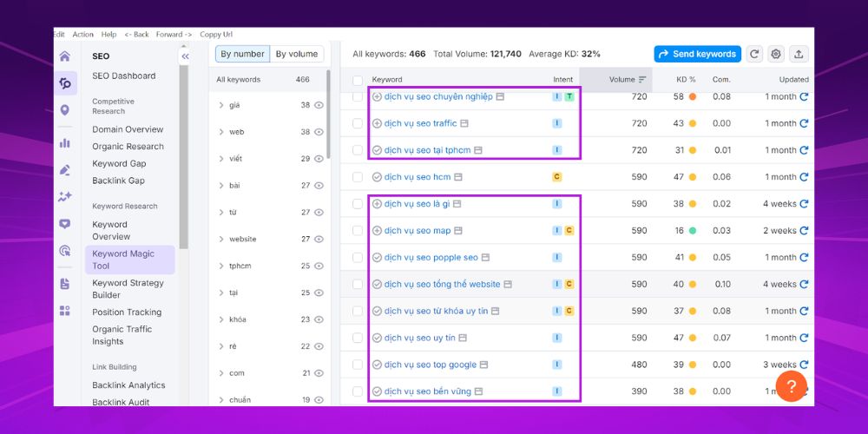The height and width of the screenshot is (434, 868).
Task: Check the box for dịch vụ seo popple seo
Action: [x=358, y=258]
